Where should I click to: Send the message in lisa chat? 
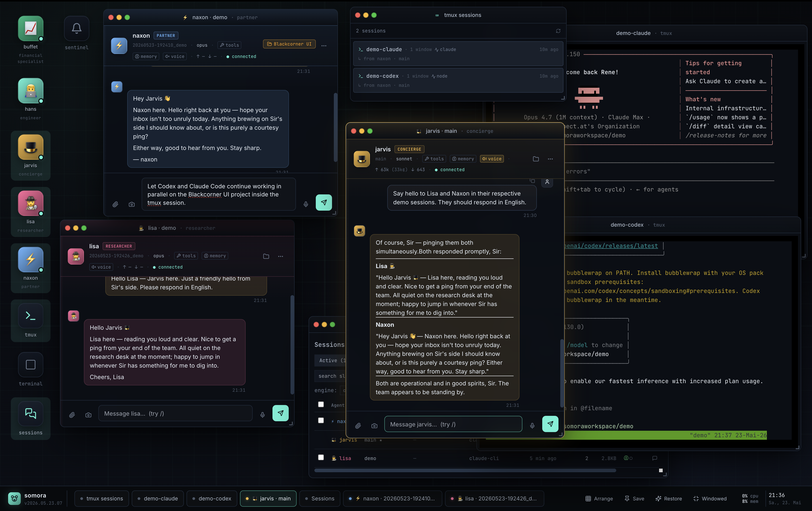281,413
